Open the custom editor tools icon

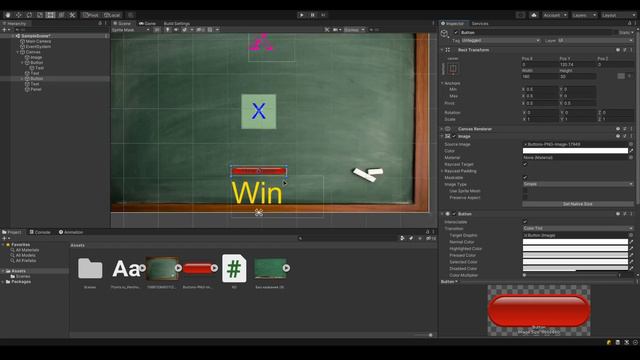(72, 15)
